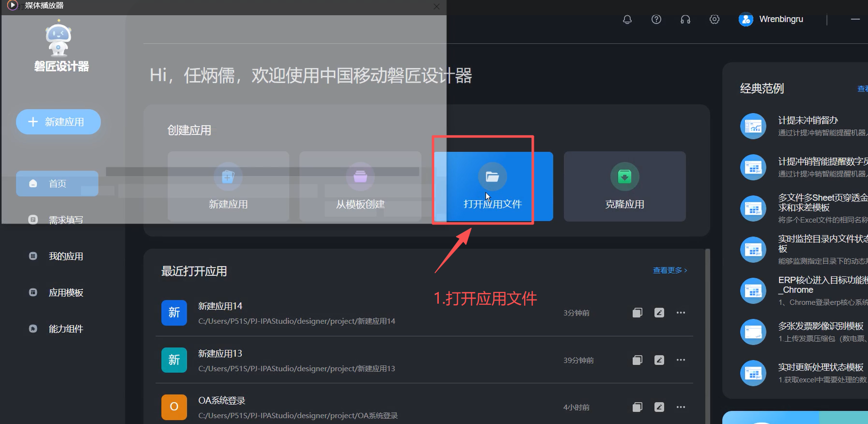Open more options for 新建应用14
868x424 pixels.
click(x=681, y=313)
